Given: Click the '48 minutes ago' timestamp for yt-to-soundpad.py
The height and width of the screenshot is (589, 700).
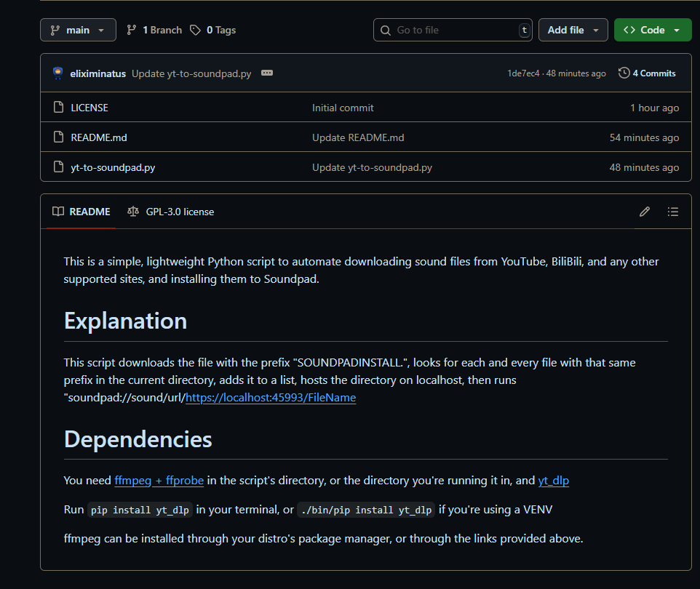Looking at the screenshot, I should (x=644, y=167).
